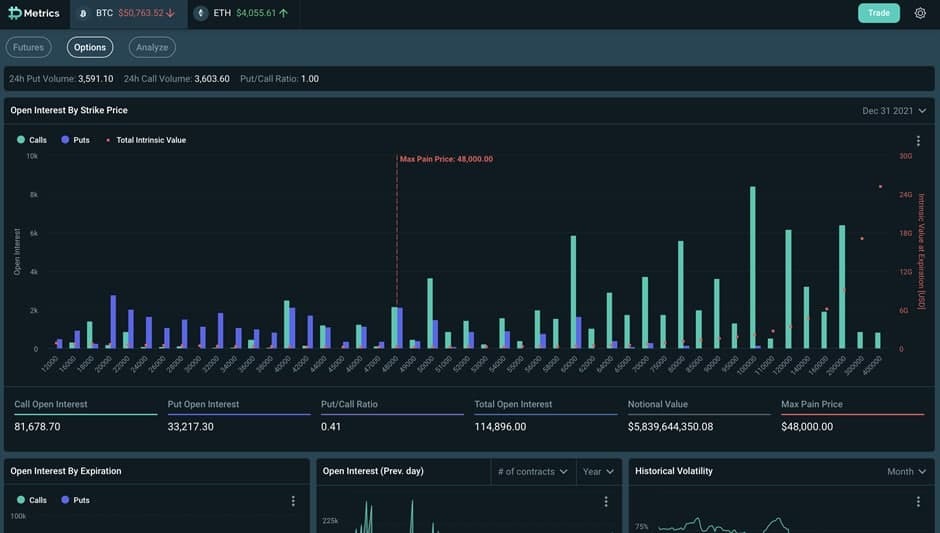
Task: Switch to the Futures tab
Action: click(28, 47)
